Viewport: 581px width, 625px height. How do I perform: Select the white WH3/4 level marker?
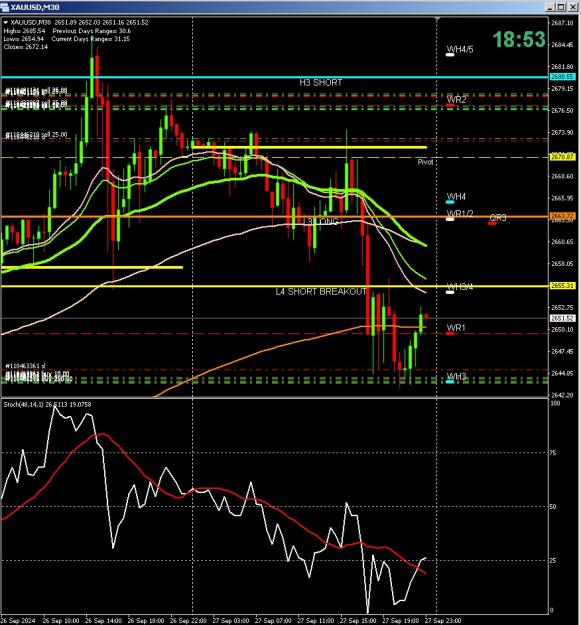450,292
